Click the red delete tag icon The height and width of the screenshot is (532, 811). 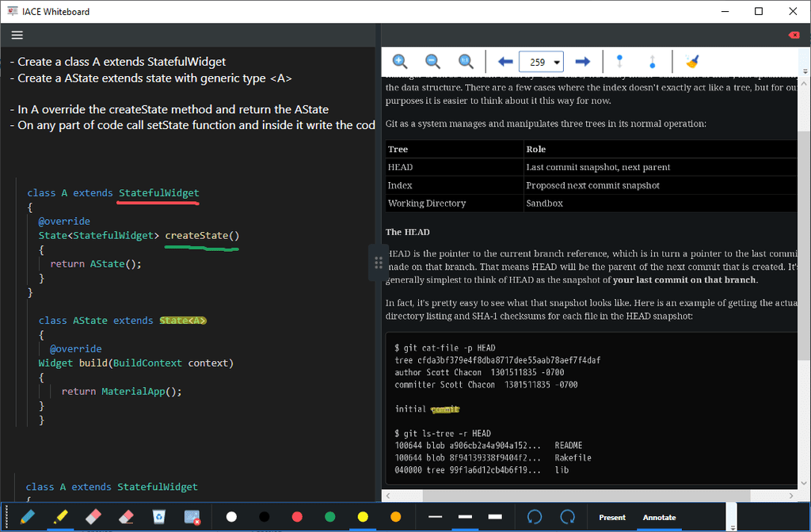pyautogui.click(x=794, y=35)
